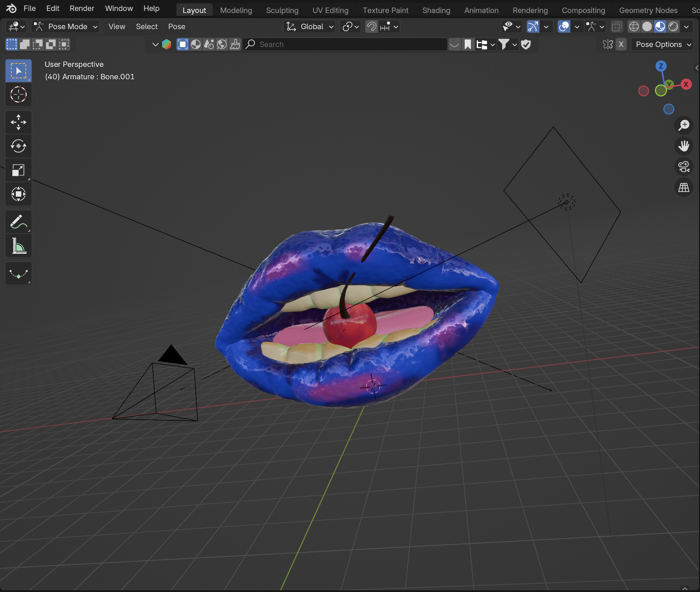Pick the Measure ruler tool
Screen dimensions: 700x592
pyautogui.click(x=19, y=246)
